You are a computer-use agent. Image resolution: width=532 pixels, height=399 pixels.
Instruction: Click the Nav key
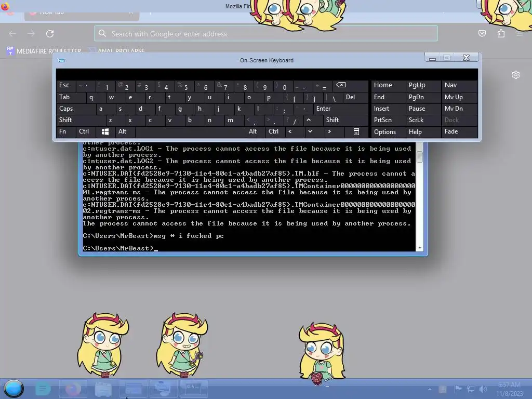pos(459,85)
